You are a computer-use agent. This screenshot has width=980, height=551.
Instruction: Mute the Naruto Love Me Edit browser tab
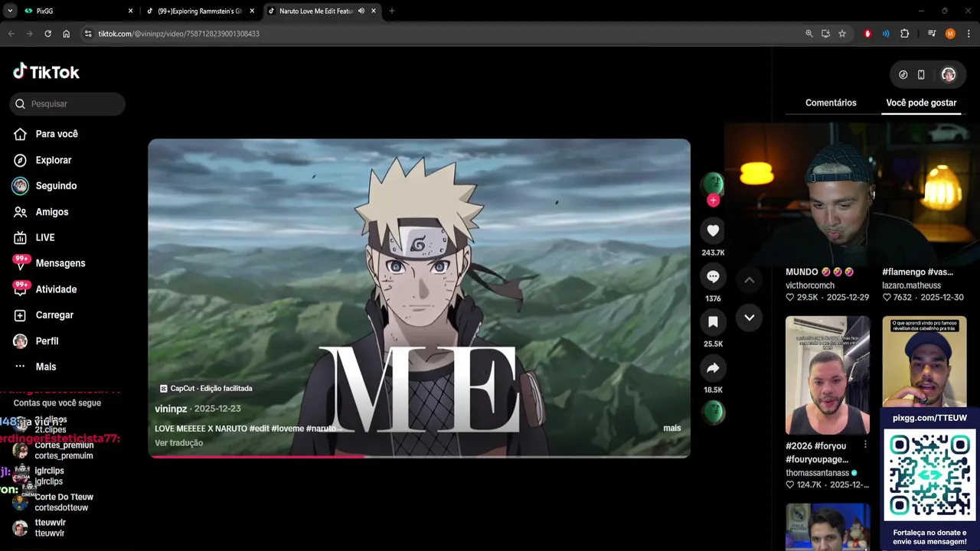click(x=361, y=11)
